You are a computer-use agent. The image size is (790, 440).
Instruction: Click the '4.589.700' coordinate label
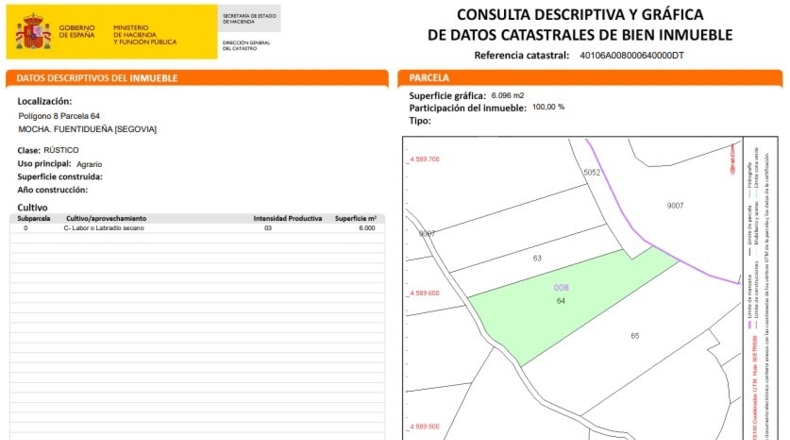(x=424, y=159)
